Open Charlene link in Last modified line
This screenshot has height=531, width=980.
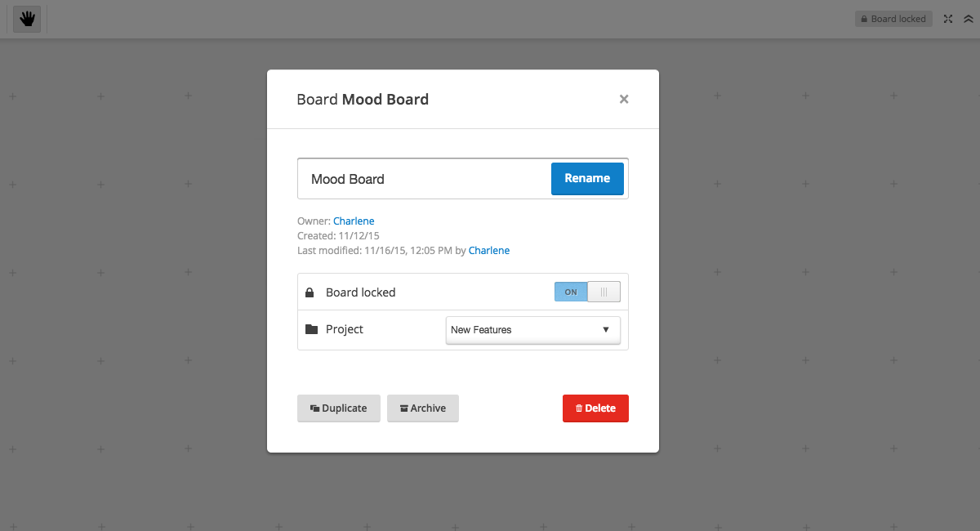coord(489,251)
